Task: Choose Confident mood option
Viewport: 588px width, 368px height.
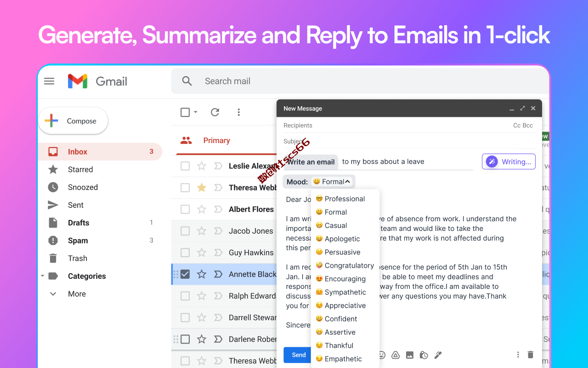Action: 336,319
